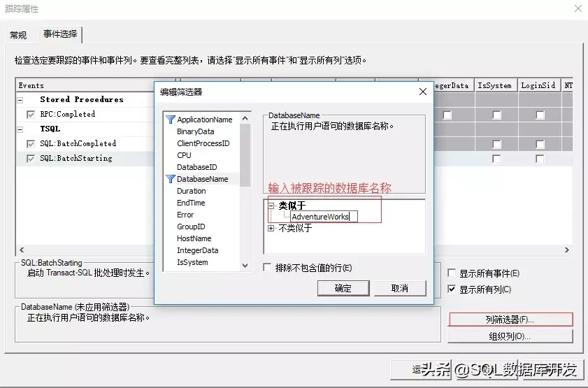Image resolution: width=588 pixels, height=388 pixels.
Task: Select GroupID in the filter column list
Action: (x=191, y=227)
